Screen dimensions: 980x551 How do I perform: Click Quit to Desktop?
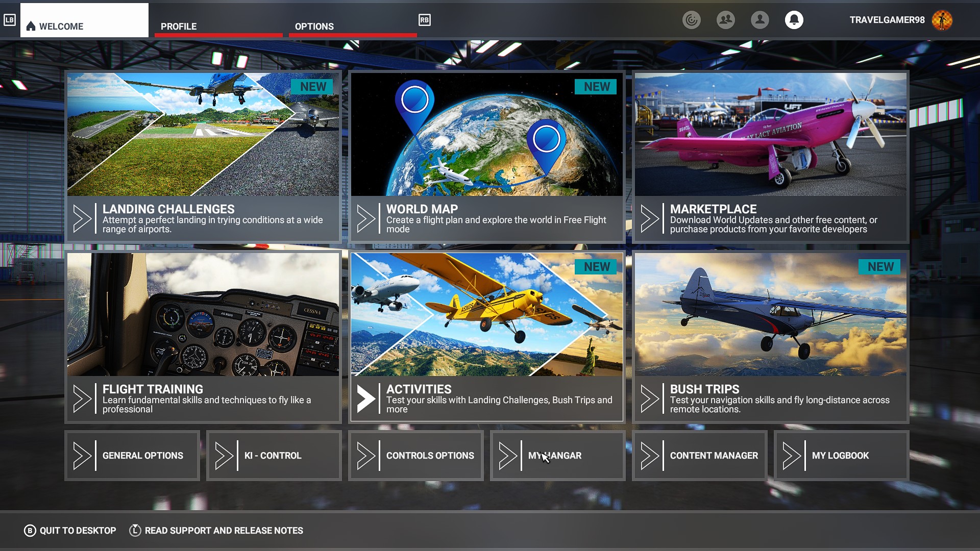coord(70,531)
